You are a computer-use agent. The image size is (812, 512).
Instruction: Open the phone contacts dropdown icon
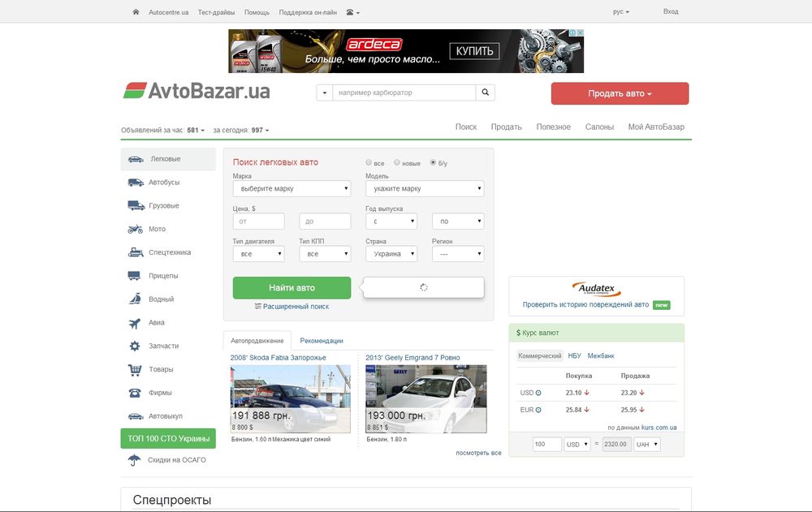tap(352, 12)
